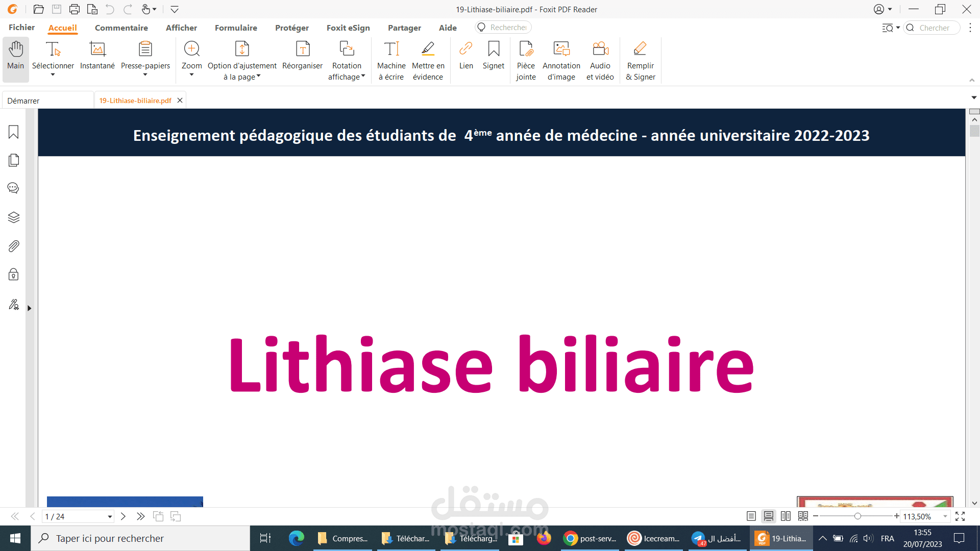Customize quick access toolbar dropdown
Image resolution: width=980 pixels, height=551 pixels.
[175, 9]
